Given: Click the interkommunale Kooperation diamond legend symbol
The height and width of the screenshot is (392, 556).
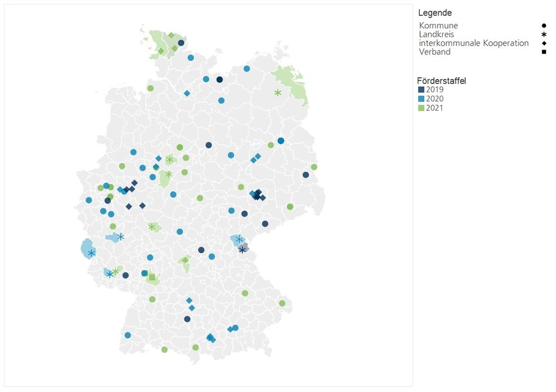Looking at the screenshot, I should click(x=544, y=43).
